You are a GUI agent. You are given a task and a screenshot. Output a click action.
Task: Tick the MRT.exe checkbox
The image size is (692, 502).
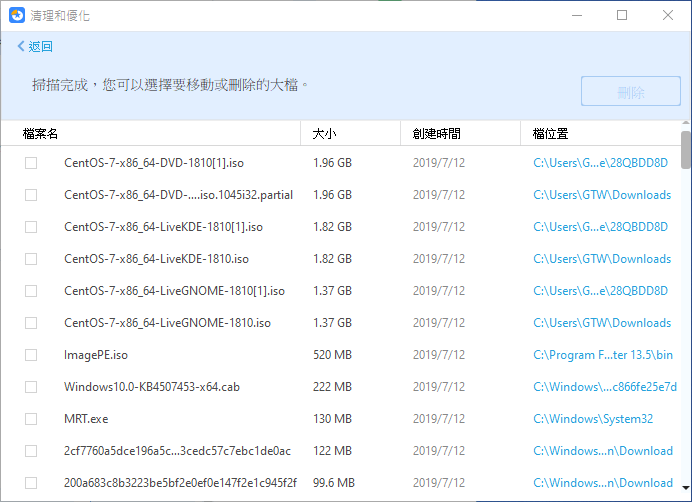31,419
